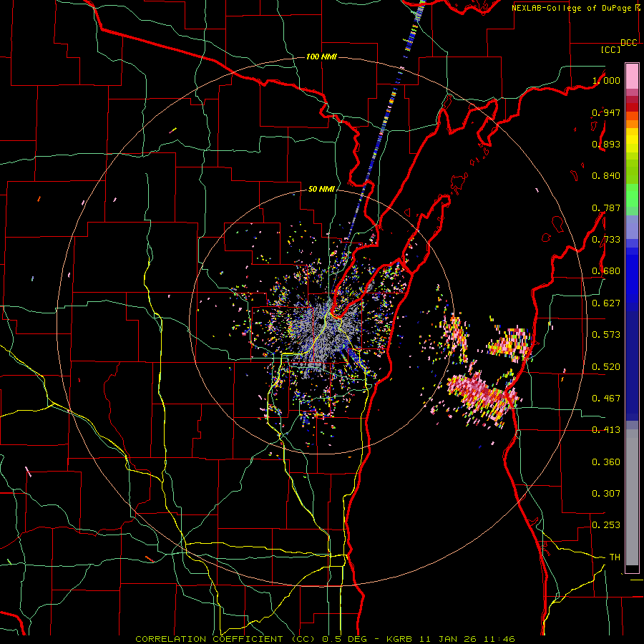Select the 0.840 legend value
This screenshot has width=644, height=644.
point(606,176)
